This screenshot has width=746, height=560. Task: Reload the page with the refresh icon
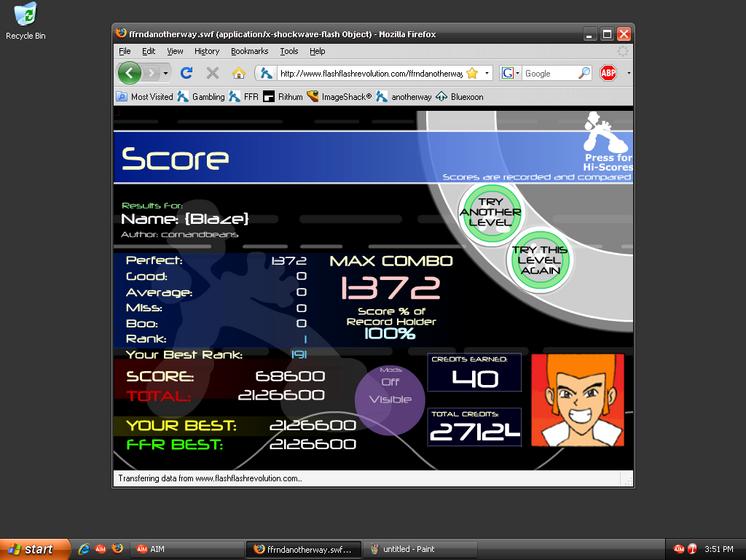point(186,73)
